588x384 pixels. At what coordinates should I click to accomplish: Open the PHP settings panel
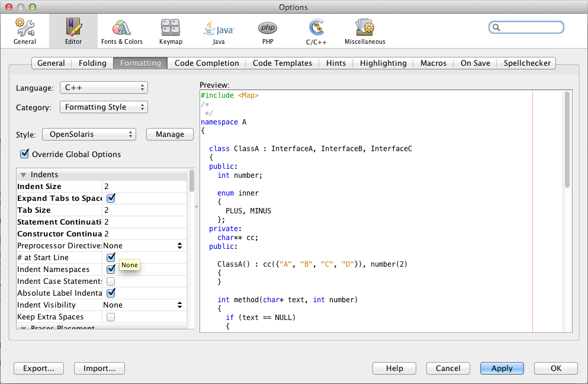click(268, 31)
